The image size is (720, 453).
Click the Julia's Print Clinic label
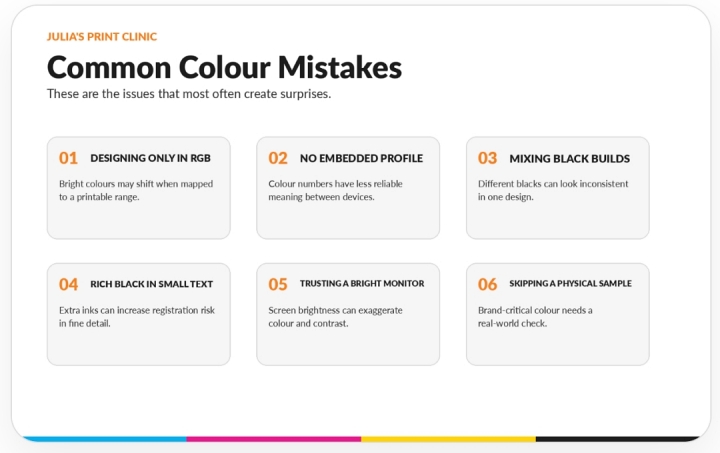[101, 37]
